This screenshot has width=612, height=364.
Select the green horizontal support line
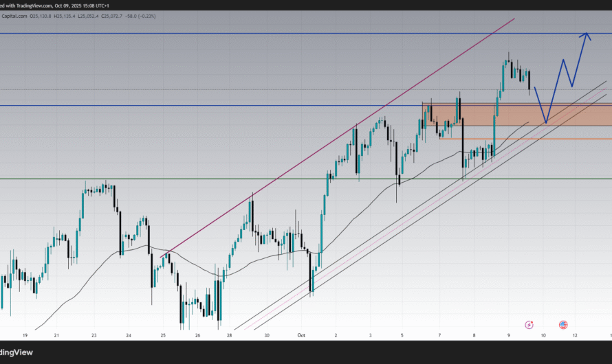306,179
